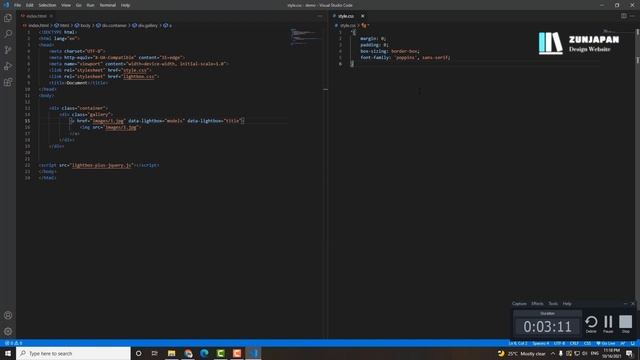
Task: Open the notification center icon
Action: (629, 353)
